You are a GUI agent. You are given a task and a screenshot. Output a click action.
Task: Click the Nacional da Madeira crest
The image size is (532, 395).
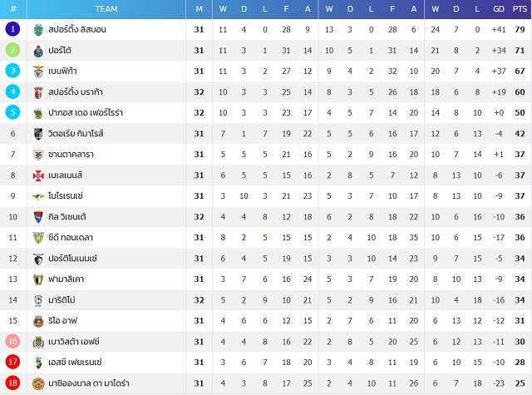pos(38,384)
